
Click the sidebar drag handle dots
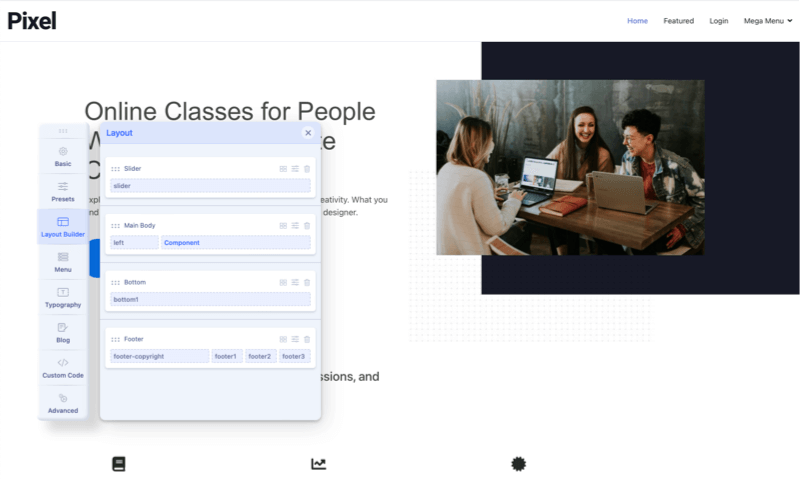coord(63,131)
